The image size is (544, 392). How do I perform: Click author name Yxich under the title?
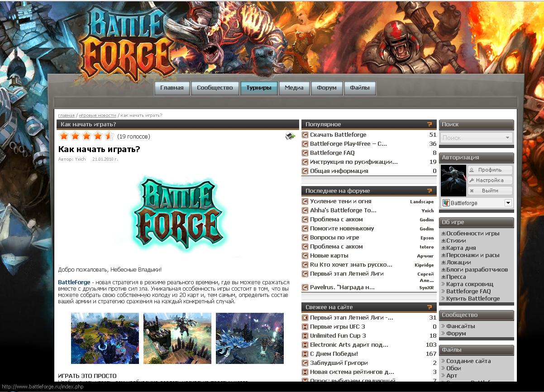point(81,159)
